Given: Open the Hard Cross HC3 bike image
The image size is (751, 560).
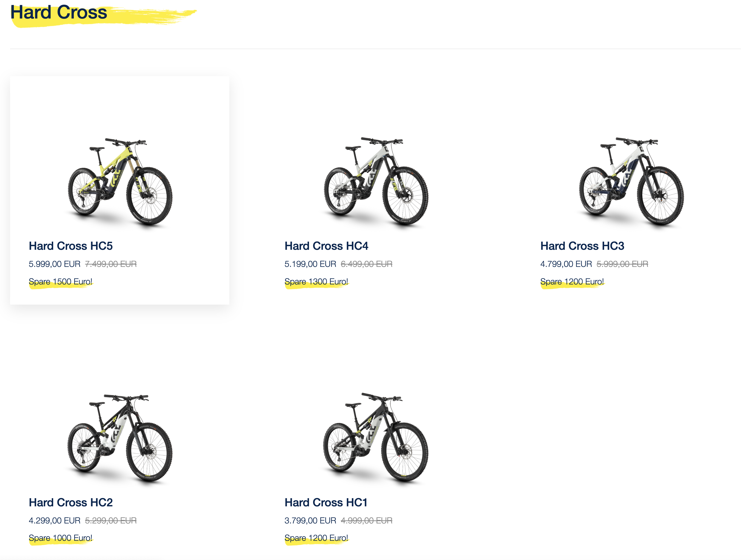Looking at the screenshot, I should [x=631, y=182].
